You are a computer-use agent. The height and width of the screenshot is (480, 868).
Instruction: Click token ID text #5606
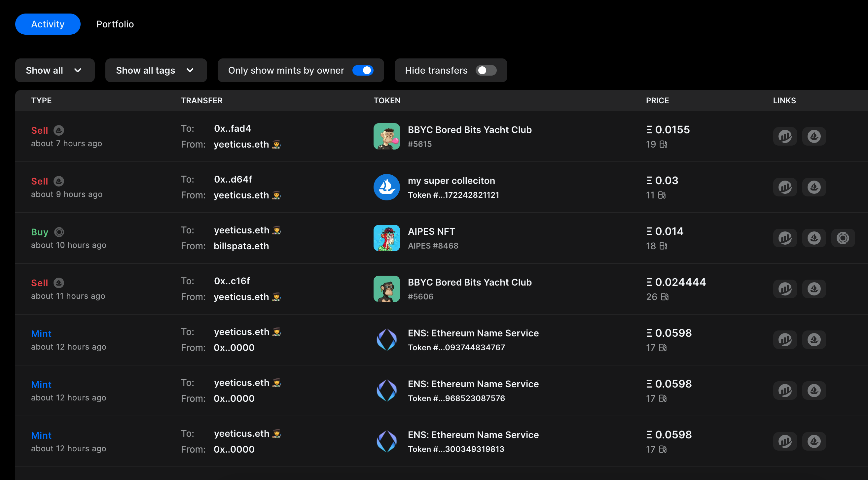pos(420,297)
